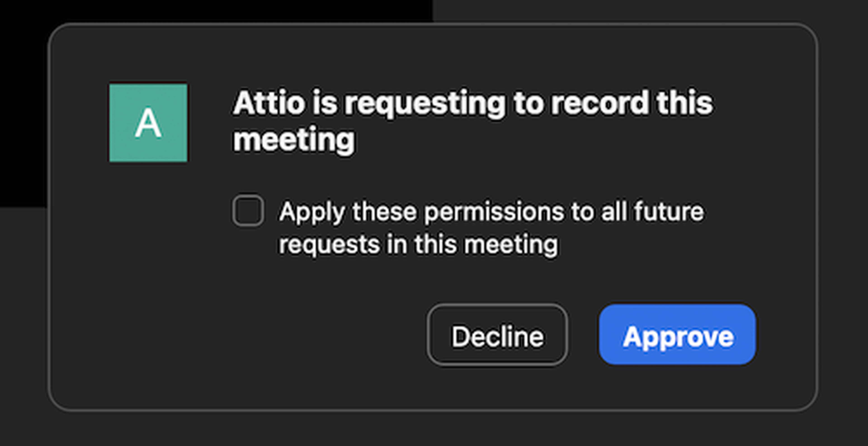Decline the Attio recording request
This screenshot has width=868, height=446.
pos(497,335)
